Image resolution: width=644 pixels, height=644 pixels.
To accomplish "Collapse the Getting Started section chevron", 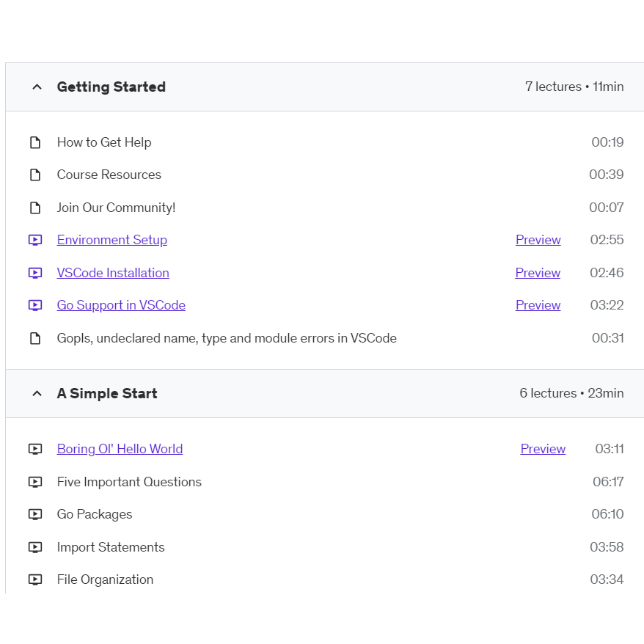I will pyautogui.click(x=37, y=87).
